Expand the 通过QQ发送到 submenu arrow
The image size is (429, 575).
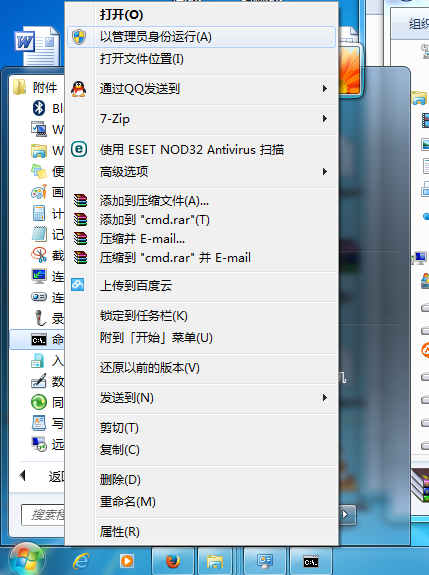coord(324,89)
